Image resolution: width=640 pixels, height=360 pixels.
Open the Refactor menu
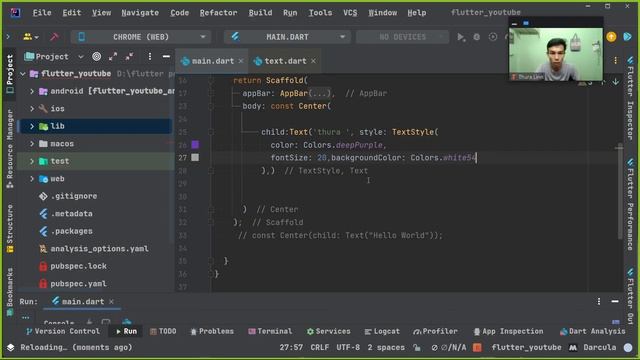point(218,13)
